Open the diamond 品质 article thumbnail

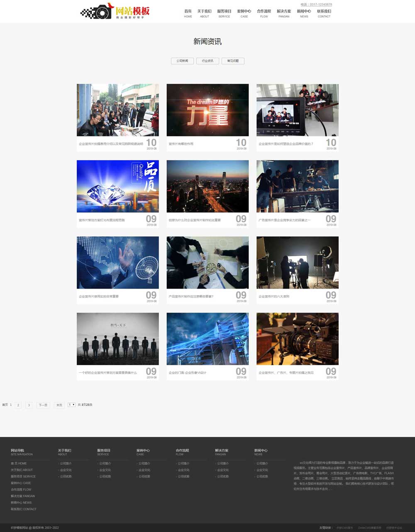117,186
